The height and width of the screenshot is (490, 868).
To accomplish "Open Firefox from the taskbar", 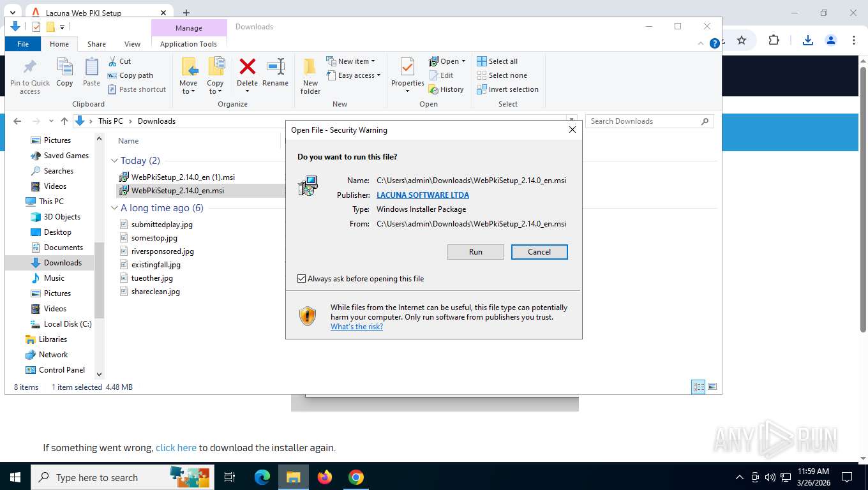I will pyautogui.click(x=325, y=477).
